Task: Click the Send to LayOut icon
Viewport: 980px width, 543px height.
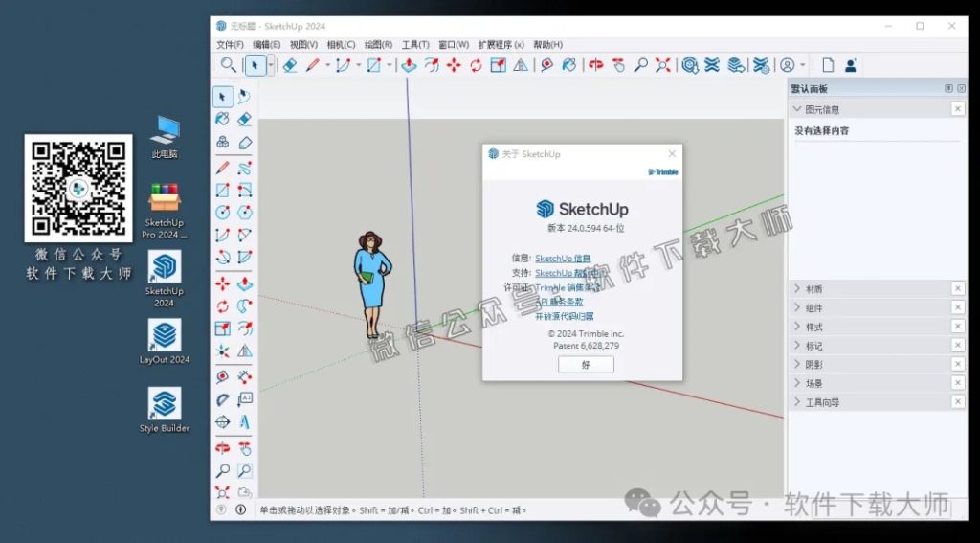Action: [736, 65]
